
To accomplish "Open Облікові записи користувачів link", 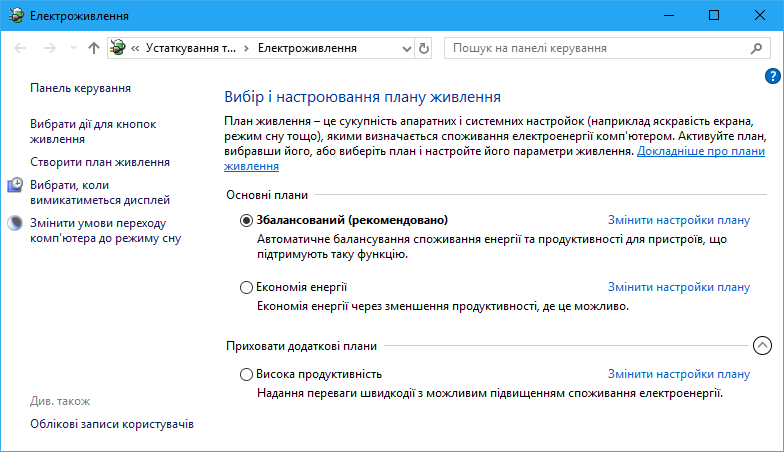I will (x=112, y=424).
